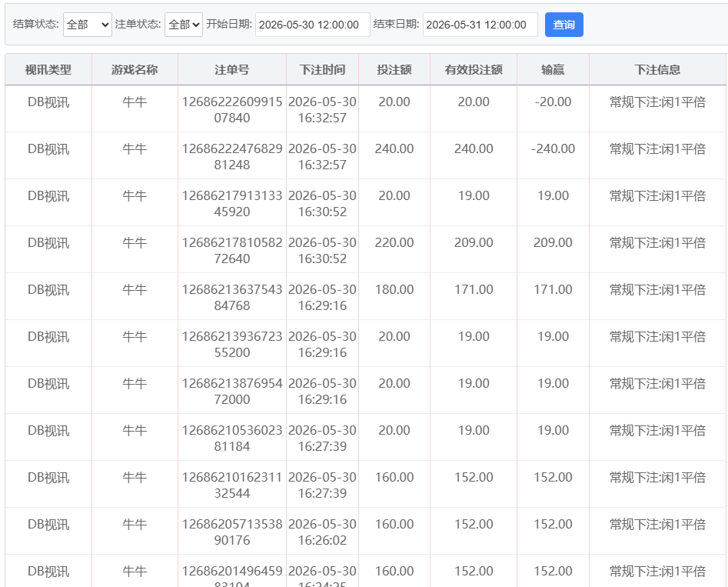Click the 下注信息 column header
728x587 pixels.
pos(657,70)
